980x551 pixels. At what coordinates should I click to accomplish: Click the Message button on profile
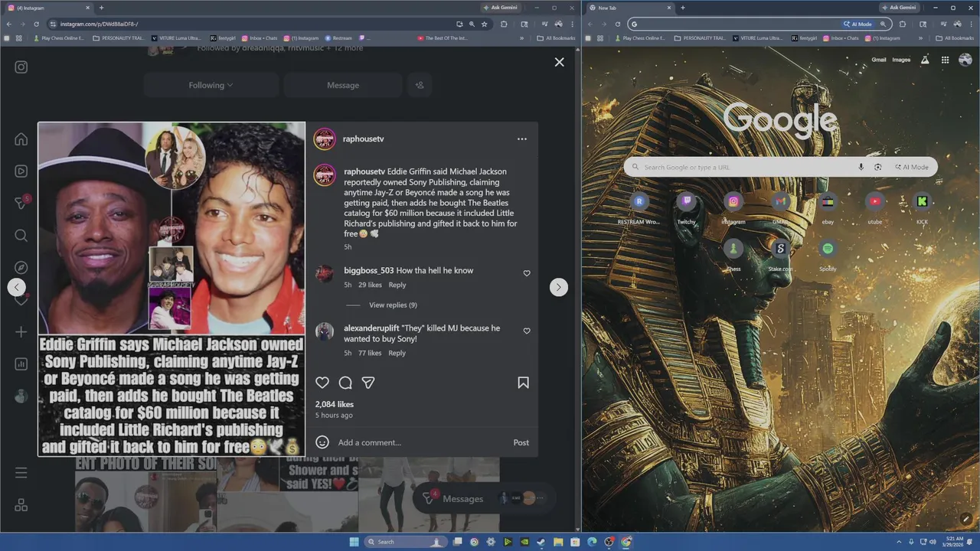tap(343, 86)
